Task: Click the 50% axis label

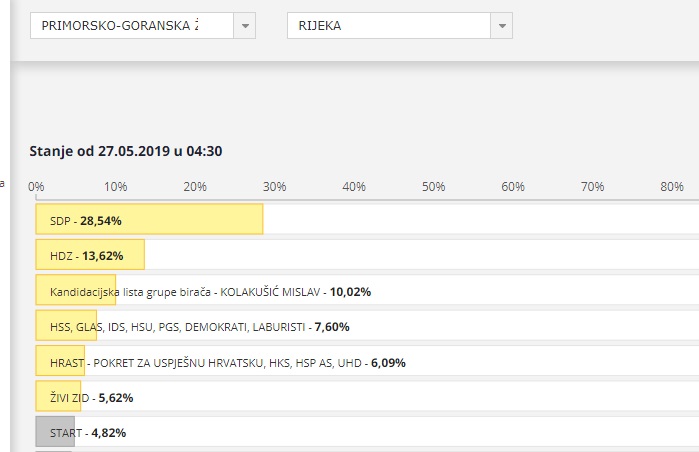Action: pyautogui.click(x=433, y=186)
